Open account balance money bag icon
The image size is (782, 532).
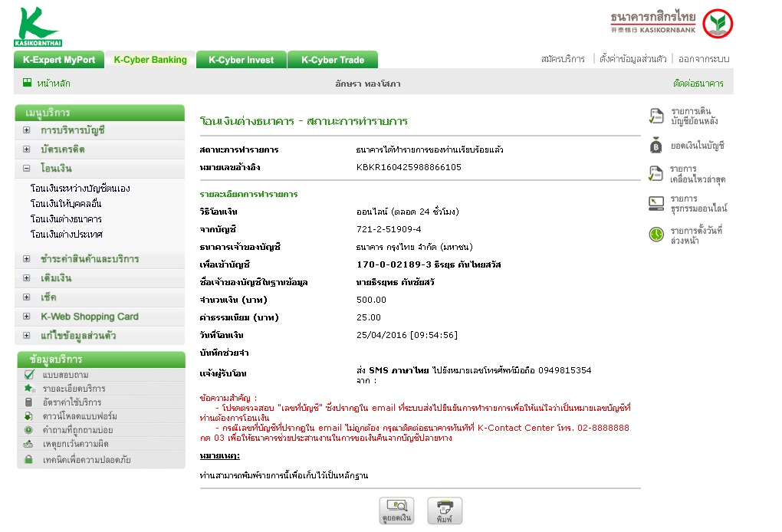pos(655,145)
